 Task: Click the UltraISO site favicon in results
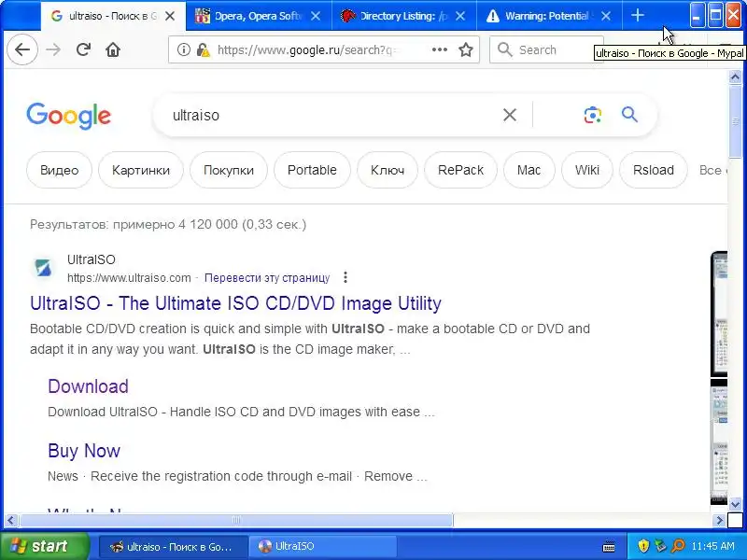point(43,268)
